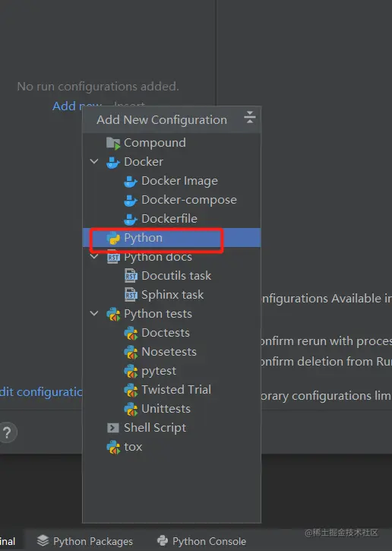Collapse the Python docs group chevron
Image resolution: width=392 pixels, height=551 pixels.
coord(94,257)
